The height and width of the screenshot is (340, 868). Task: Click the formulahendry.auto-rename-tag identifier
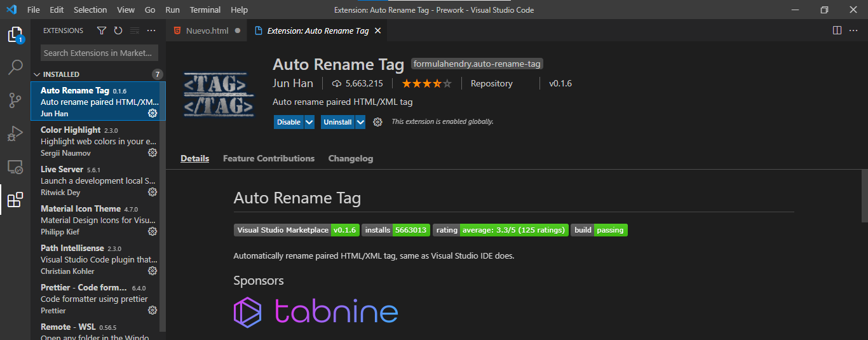tap(477, 64)
